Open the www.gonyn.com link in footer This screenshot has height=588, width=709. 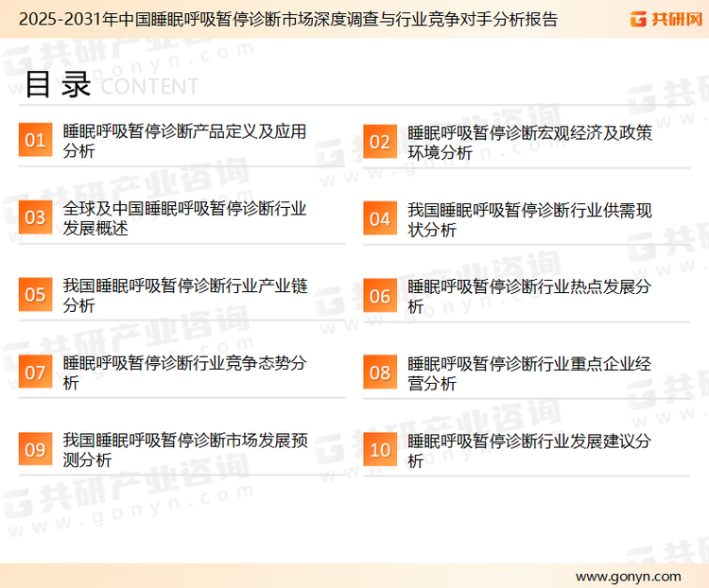click(x=628, y=577)
